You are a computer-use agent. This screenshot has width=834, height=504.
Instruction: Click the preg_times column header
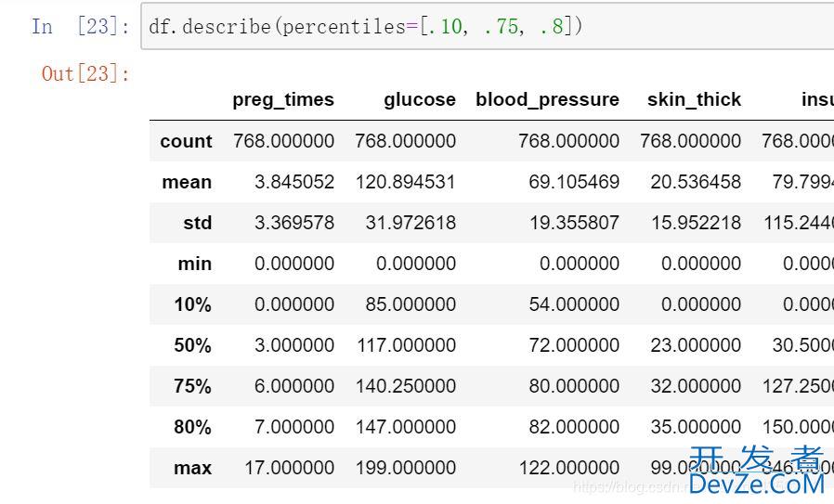coord(282,99)
